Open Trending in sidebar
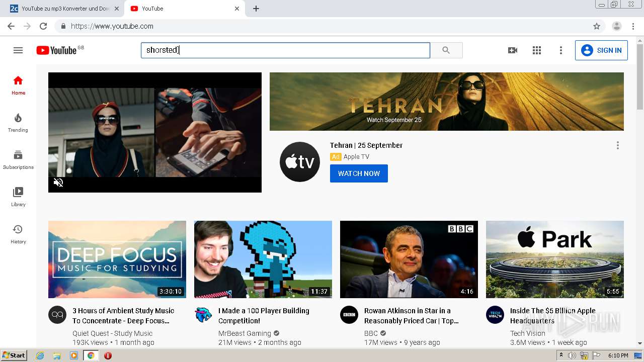The image size is (644, 362). [18, 123]
